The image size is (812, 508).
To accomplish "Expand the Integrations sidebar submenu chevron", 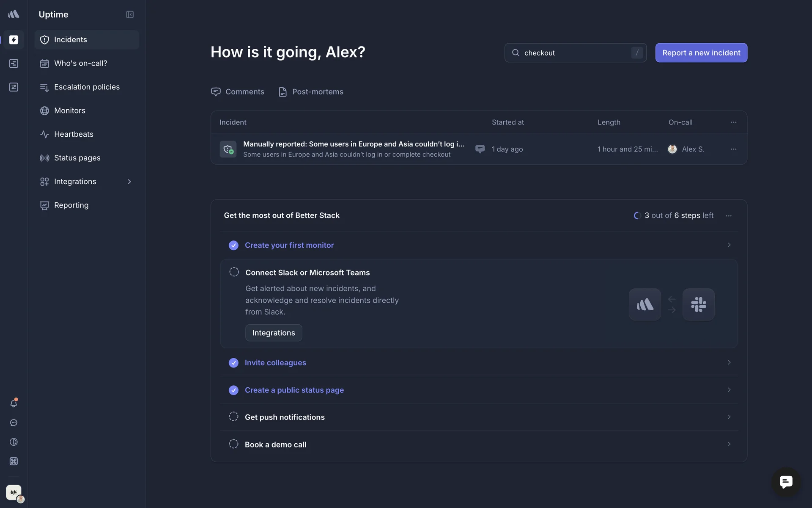I will coord(129,182).
